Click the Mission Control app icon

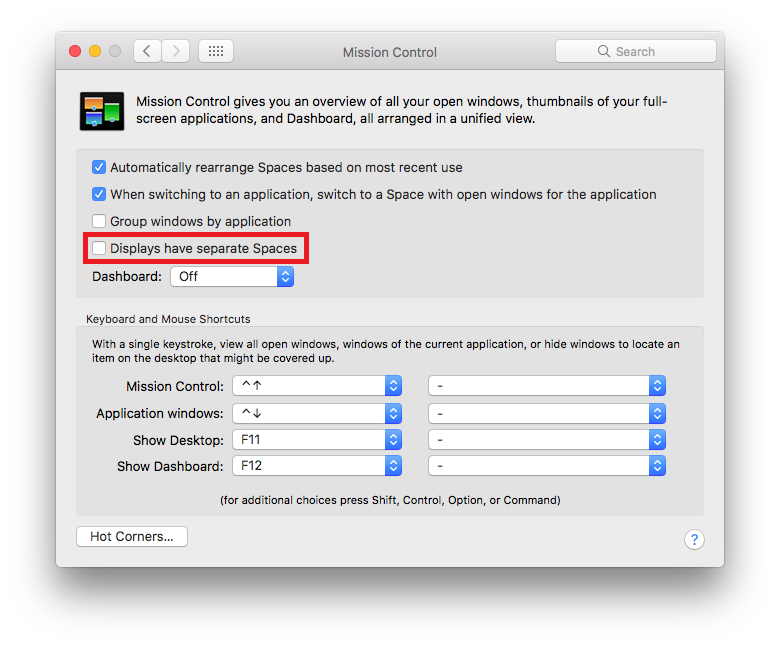(x=102, y=111)
